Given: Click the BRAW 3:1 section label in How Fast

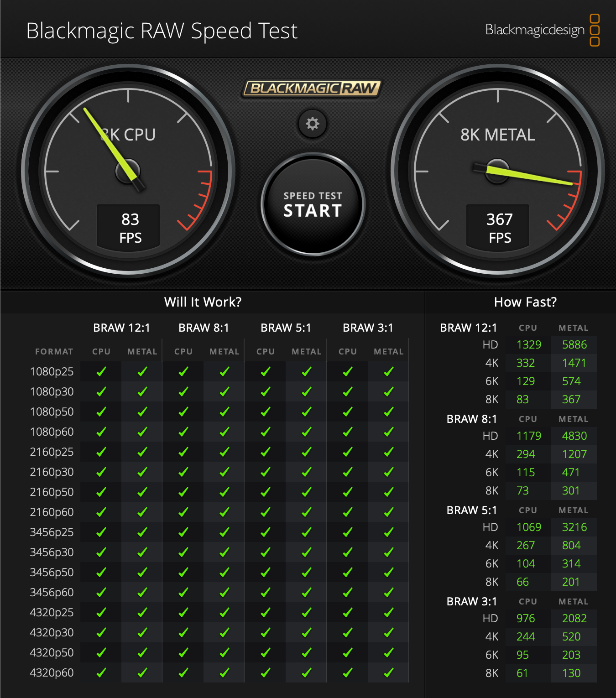Looking at the screenshot, I should click(471, 602).
